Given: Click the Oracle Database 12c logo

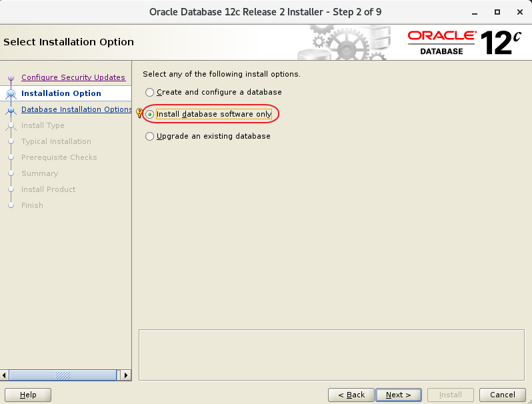Looking at the screenshot, I should click(464, 43).
